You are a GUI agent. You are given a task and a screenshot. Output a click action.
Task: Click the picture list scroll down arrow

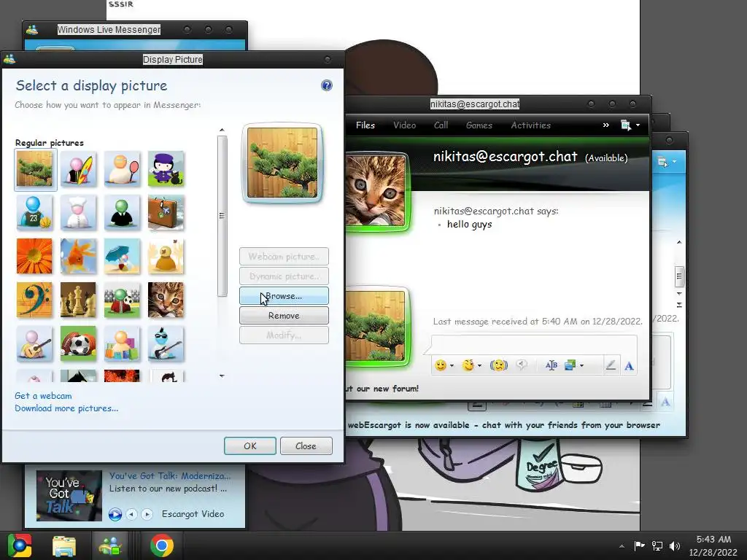point(222,376)
